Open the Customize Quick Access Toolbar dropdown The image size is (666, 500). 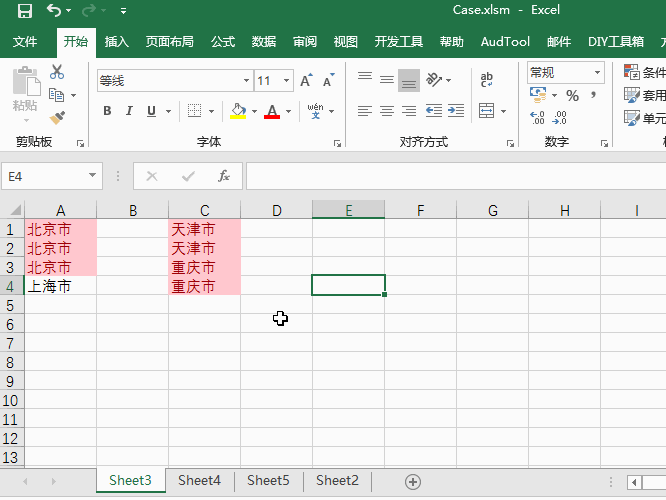click(x=123, y=11)
